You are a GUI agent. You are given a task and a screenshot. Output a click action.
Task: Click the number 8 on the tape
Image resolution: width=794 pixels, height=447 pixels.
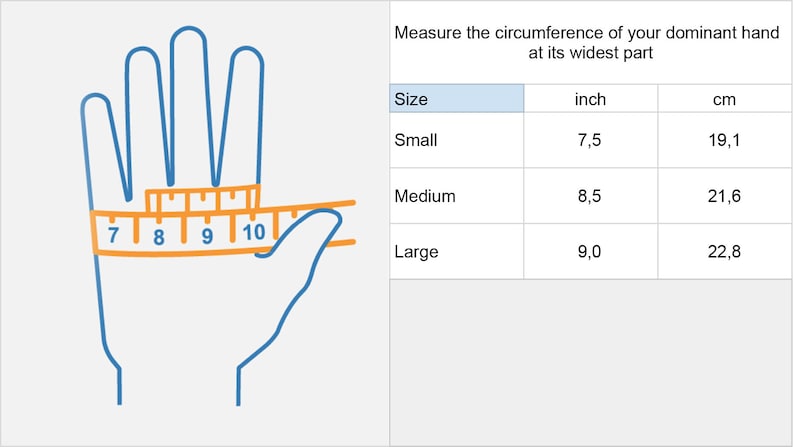pyautogui.click(x=159, y=237)
